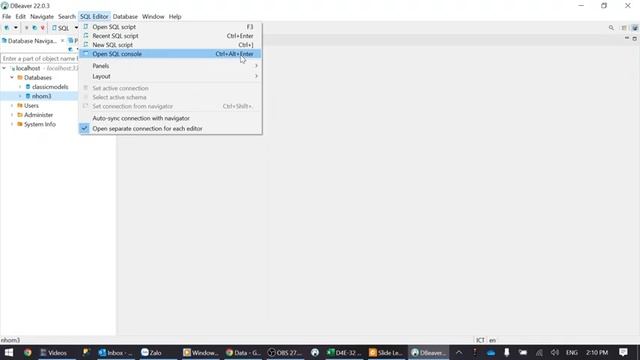Click the System Info folder icon
Screen dimensions: 640x360
(x=20, y=124)
